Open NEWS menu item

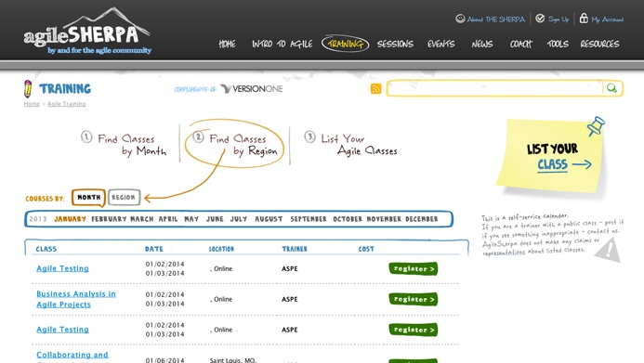[482, 44]
